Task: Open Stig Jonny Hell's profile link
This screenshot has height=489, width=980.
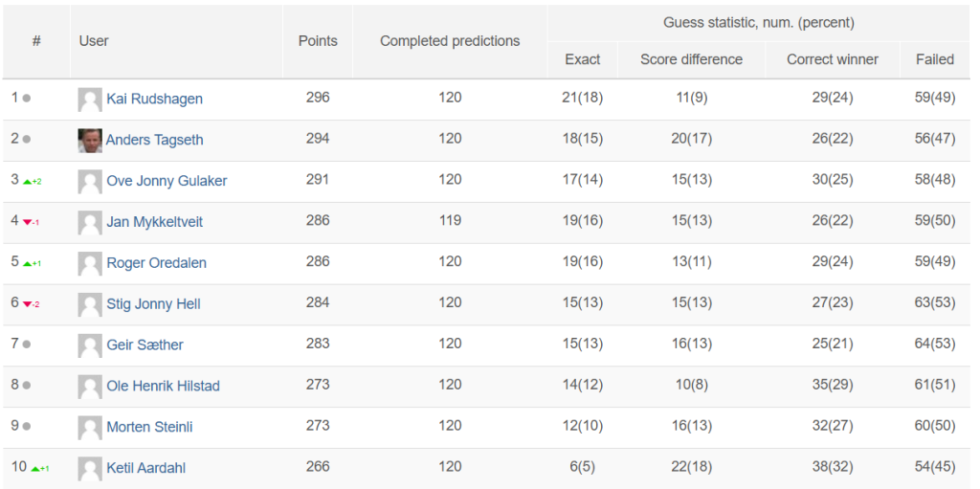Action: click(x=153, y=304)
